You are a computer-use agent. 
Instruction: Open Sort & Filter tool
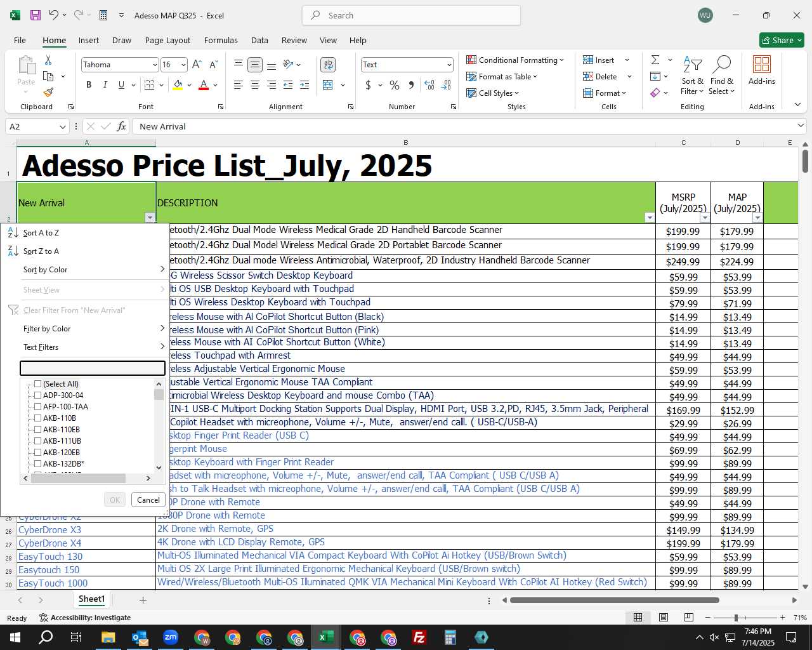(692, 75)
